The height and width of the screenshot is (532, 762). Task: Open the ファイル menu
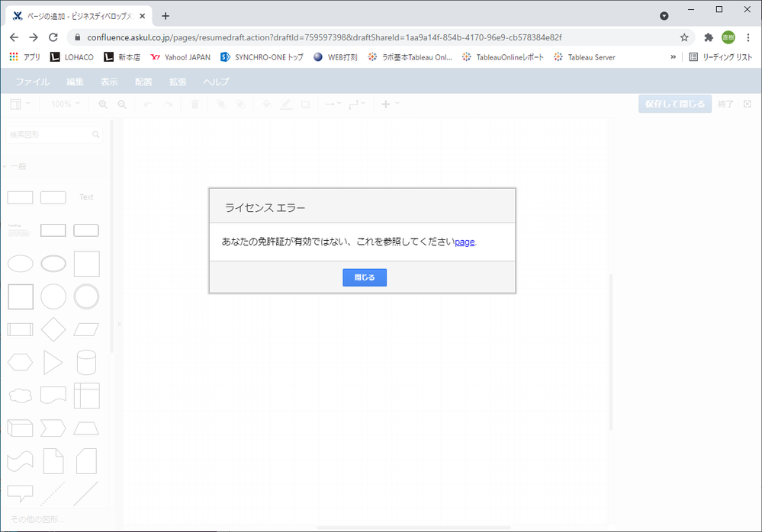(32, 81)
